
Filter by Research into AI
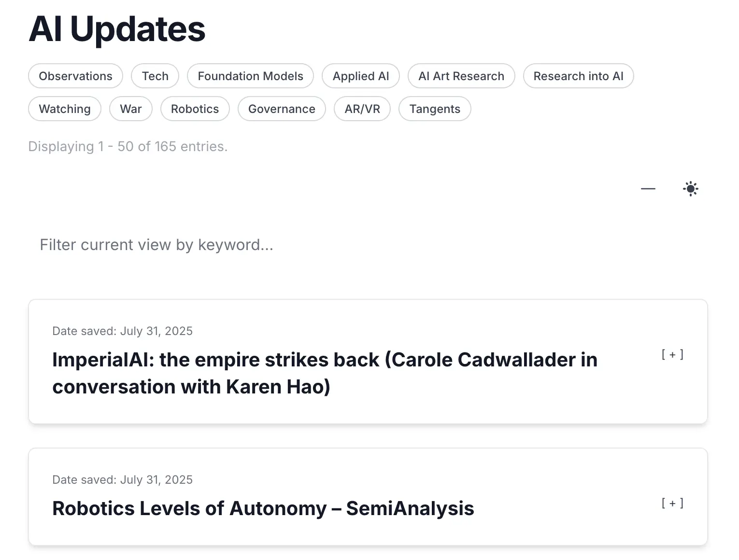(x=578, y=76)
